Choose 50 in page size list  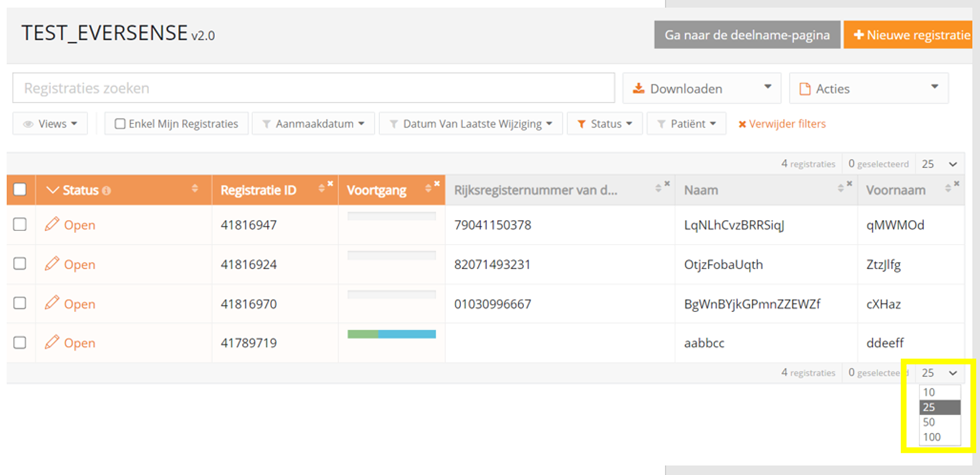[929, 422]
